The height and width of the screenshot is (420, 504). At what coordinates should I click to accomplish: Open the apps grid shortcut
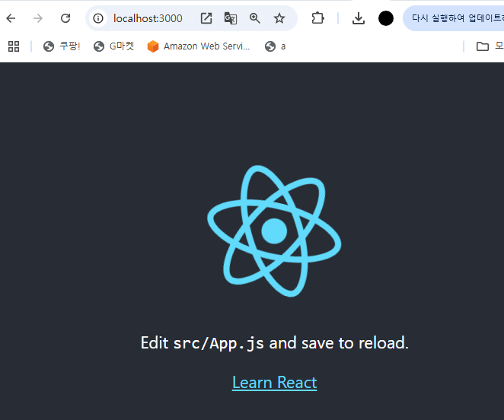click(14, 46)
